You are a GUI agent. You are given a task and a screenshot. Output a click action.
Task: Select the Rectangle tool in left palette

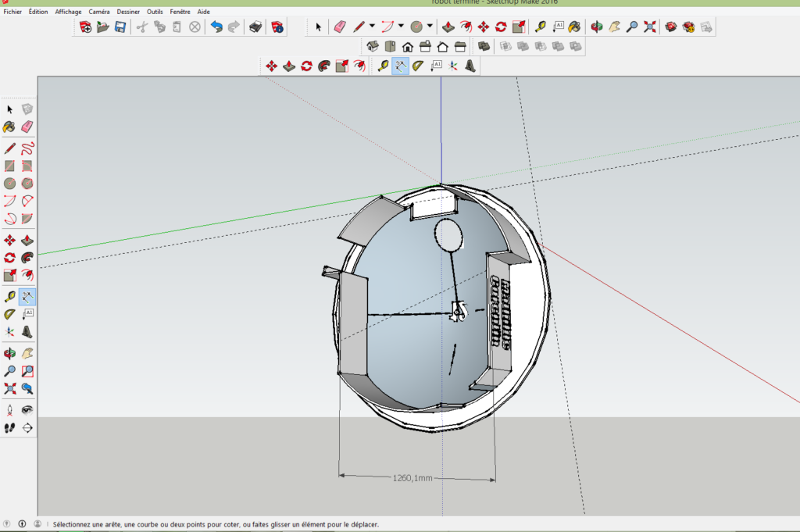[x=9, y=166]
